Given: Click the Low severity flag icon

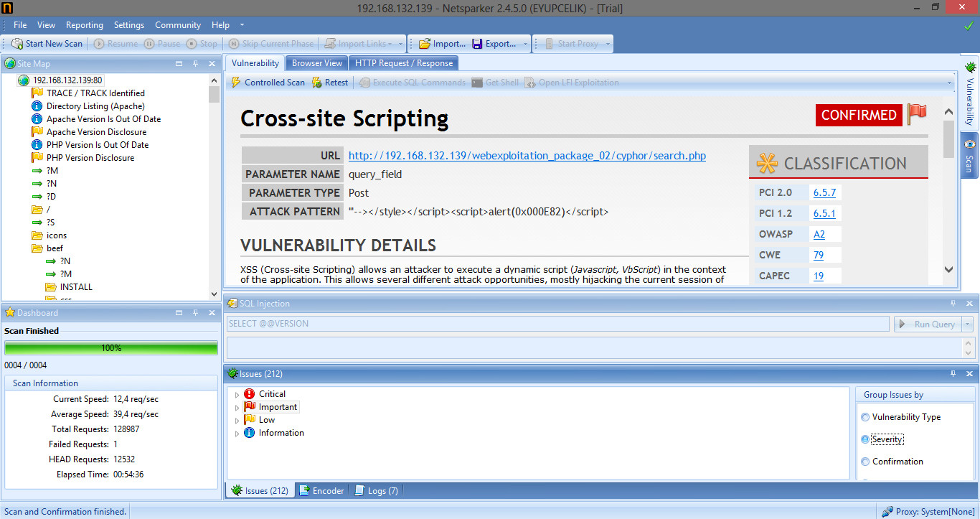Looking at the screenshot, I should [x=250, y=420].
